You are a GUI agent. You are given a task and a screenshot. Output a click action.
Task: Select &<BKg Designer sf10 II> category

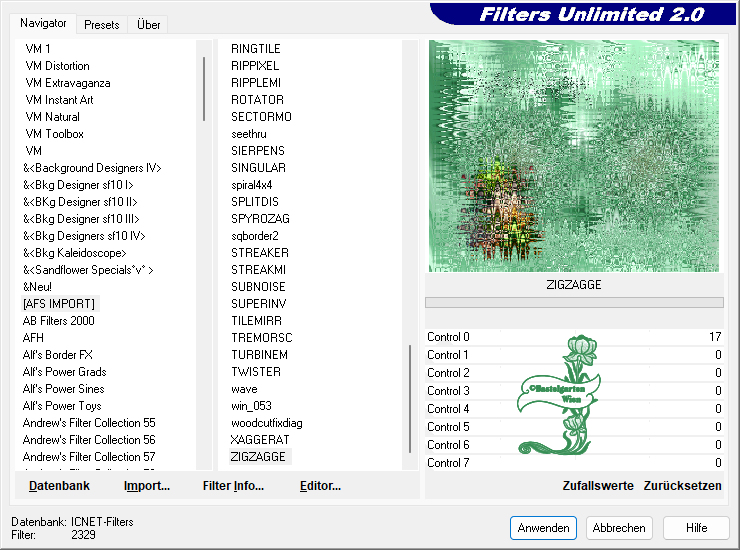(80, 202)
